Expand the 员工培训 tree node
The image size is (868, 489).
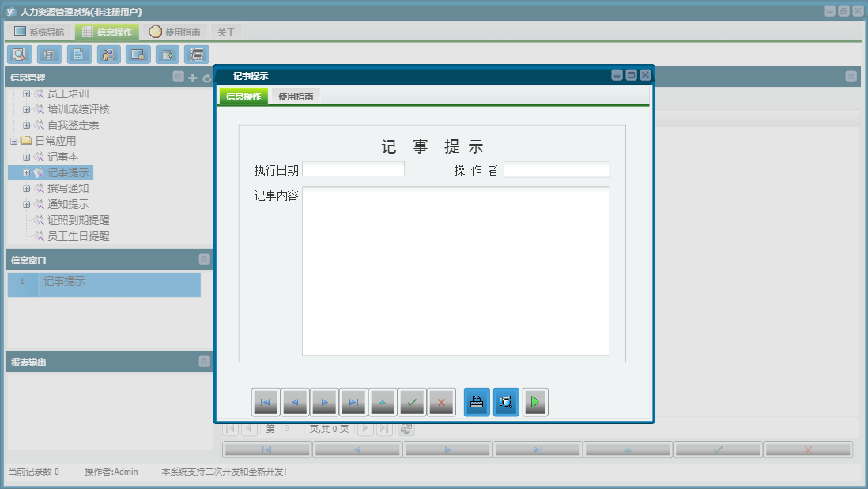click(26, 94)
